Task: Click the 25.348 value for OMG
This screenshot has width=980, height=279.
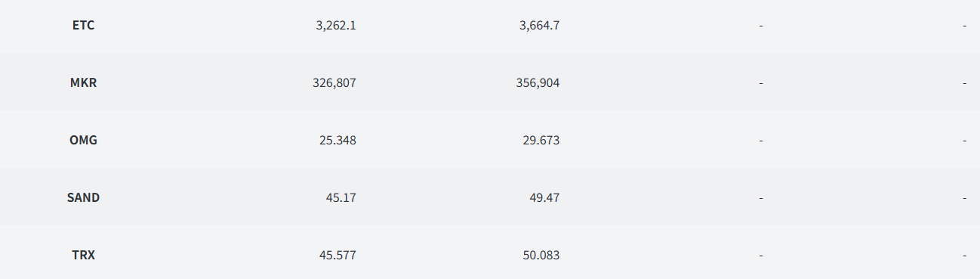Action: point(337,140)
